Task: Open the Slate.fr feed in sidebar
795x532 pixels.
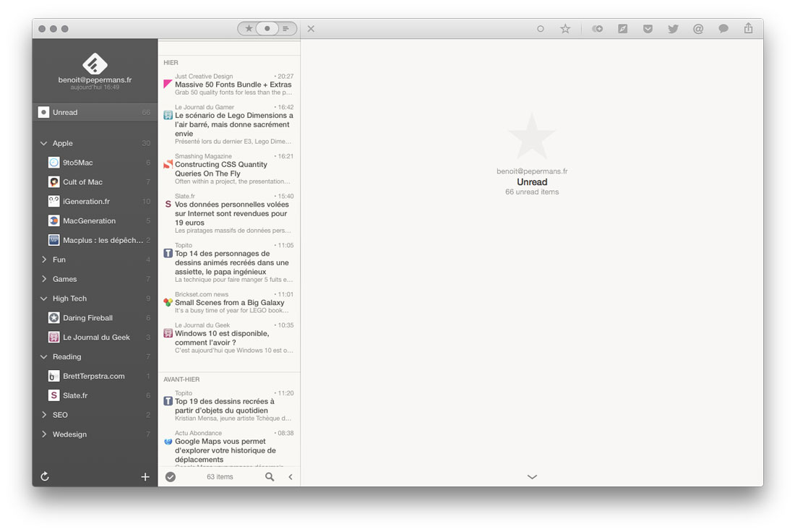Action: point(95,395)
